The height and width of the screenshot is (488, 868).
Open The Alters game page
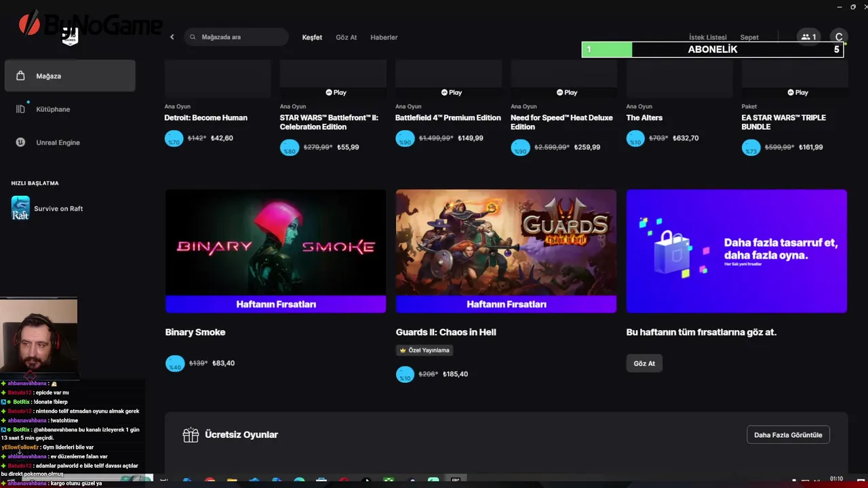pyautogui.click(x=644, y=118)
